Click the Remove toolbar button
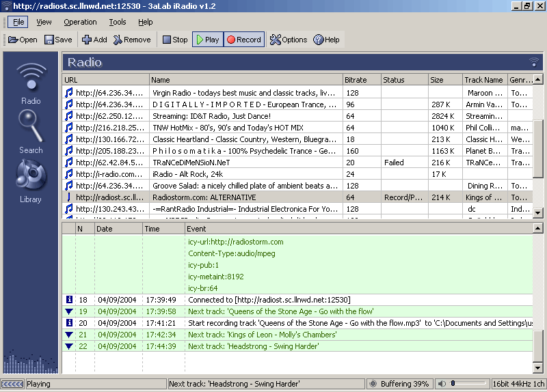This screenshot has width=547, height=392. coord(132,40)
